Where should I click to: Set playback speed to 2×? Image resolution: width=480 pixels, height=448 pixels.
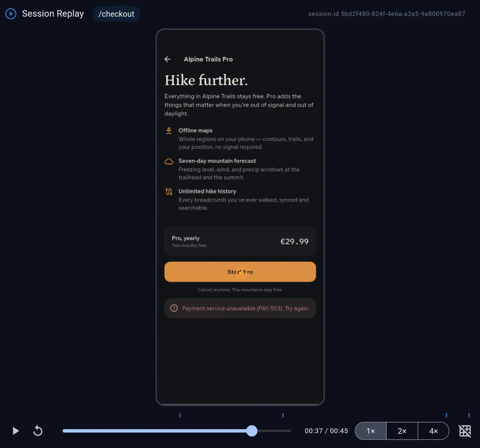click(402, 431)
